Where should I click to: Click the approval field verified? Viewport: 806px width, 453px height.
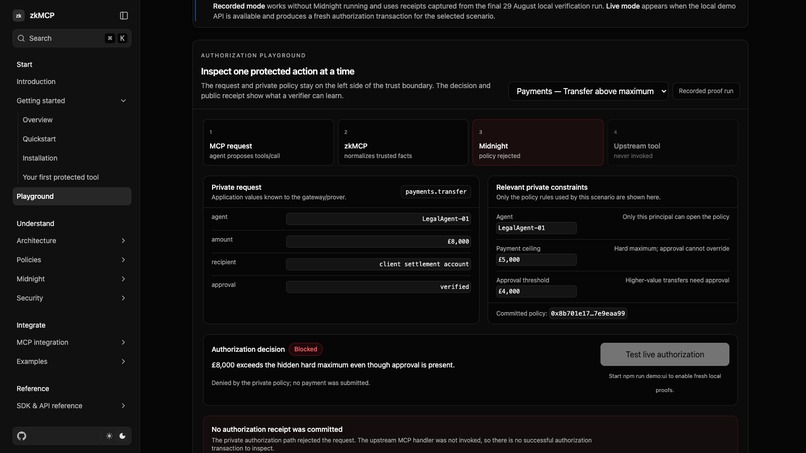coord(378,287)
